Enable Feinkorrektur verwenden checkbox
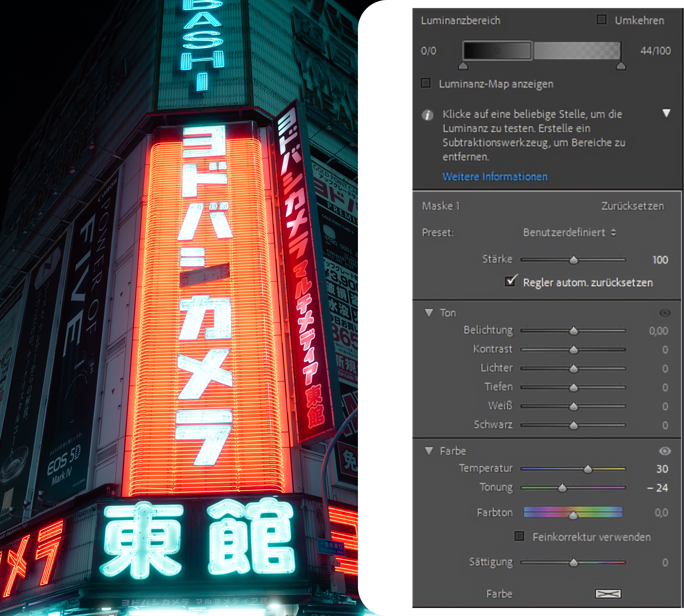Image resolution: width=684 pixels, height=616 pixels. pos(519,536)
